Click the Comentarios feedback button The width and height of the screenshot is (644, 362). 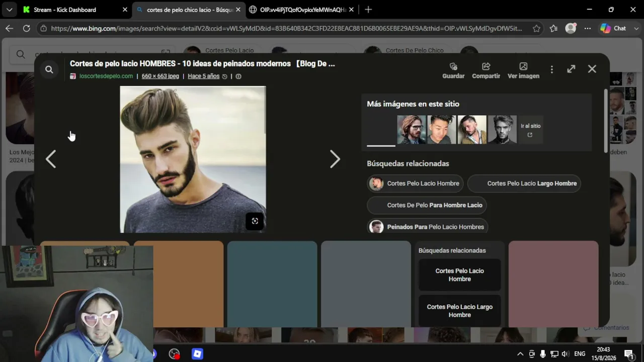607,328
